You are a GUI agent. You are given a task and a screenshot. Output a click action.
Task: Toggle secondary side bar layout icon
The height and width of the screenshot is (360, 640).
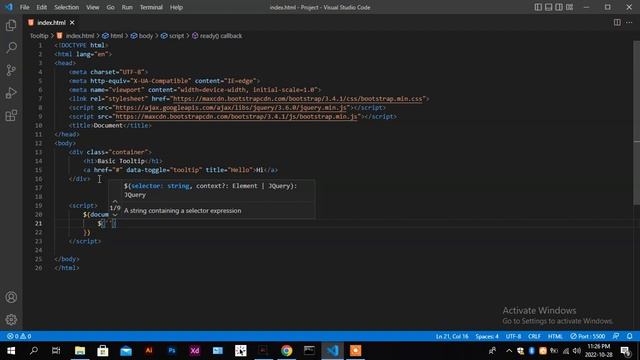pos(559,7)
